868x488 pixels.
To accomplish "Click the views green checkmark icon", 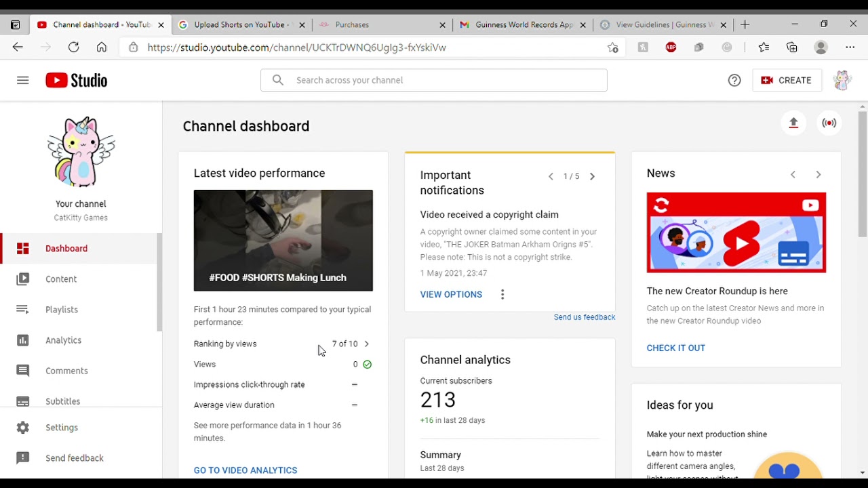I will coord(367,364).
